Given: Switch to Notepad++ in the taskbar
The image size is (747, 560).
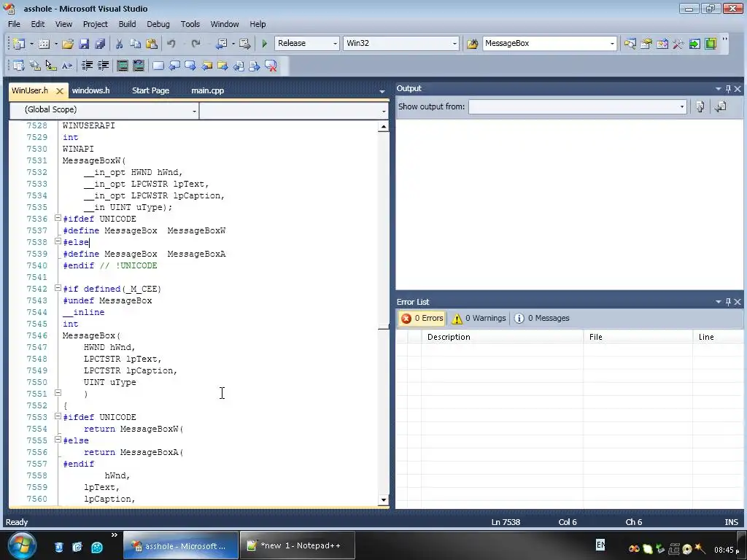Looking at the screenshot, I should coord(298,545).
